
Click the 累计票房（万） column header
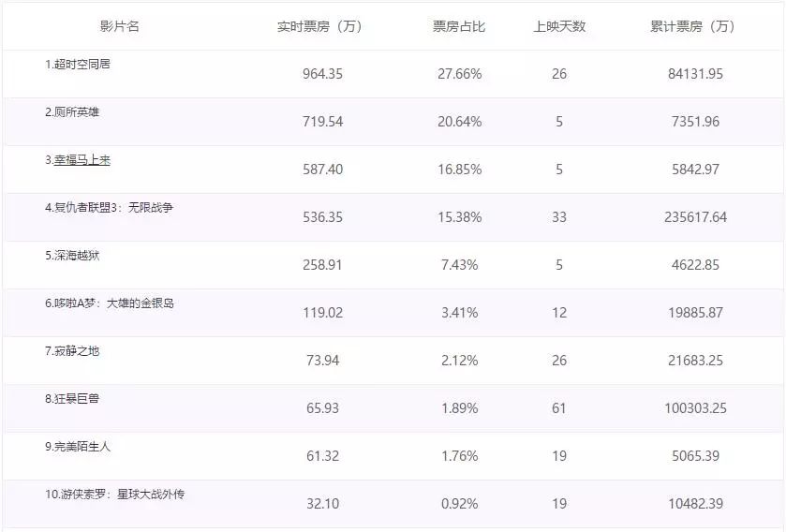coord(692,26)
